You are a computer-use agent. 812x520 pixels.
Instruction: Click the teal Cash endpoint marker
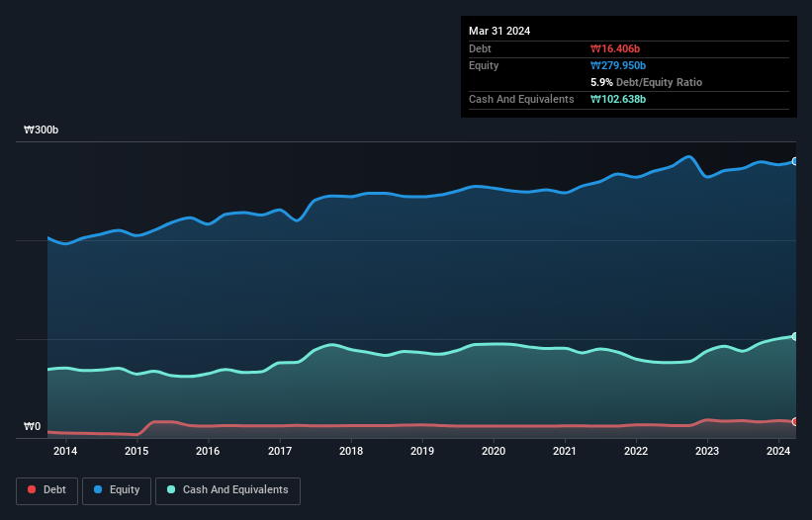coord(795,336)
